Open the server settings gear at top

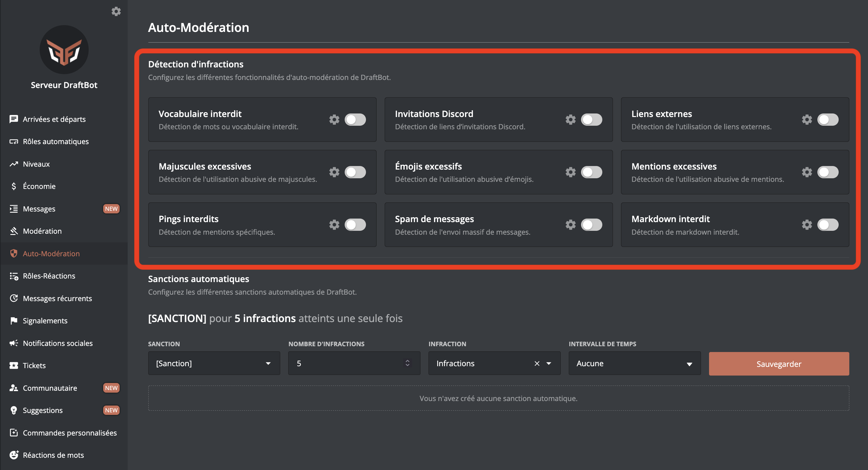point(116,11)
